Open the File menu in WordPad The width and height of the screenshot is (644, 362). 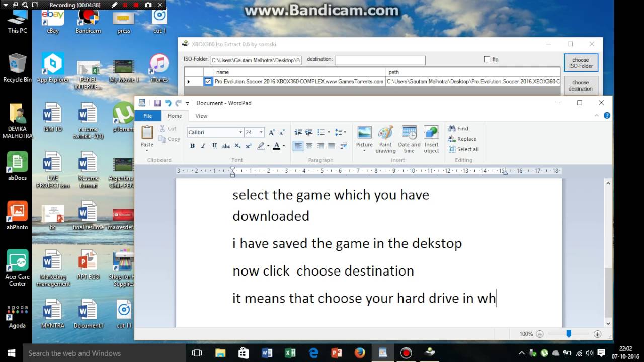click(x=148, y=116)
